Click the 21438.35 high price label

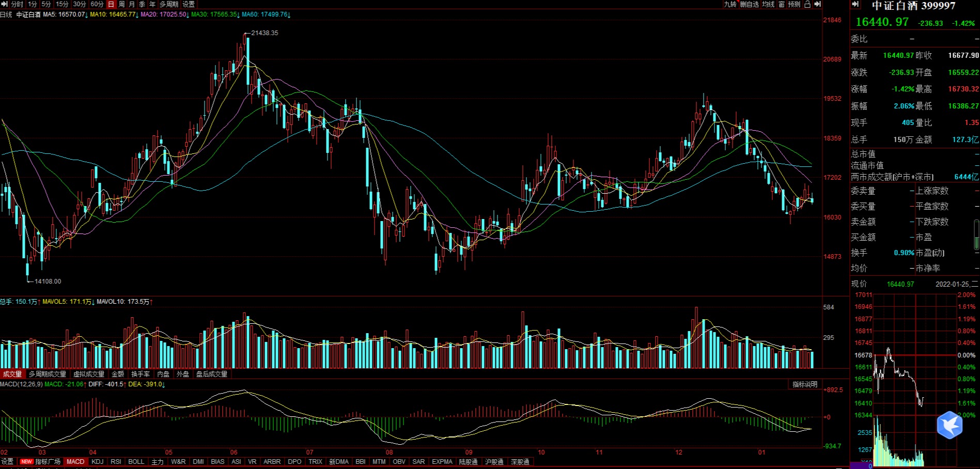tap(265, 33)
